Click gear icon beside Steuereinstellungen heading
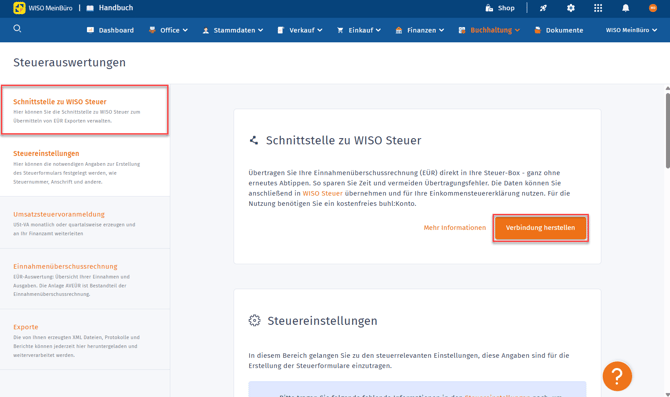This screenshot has height=397, width=670. 255,321
